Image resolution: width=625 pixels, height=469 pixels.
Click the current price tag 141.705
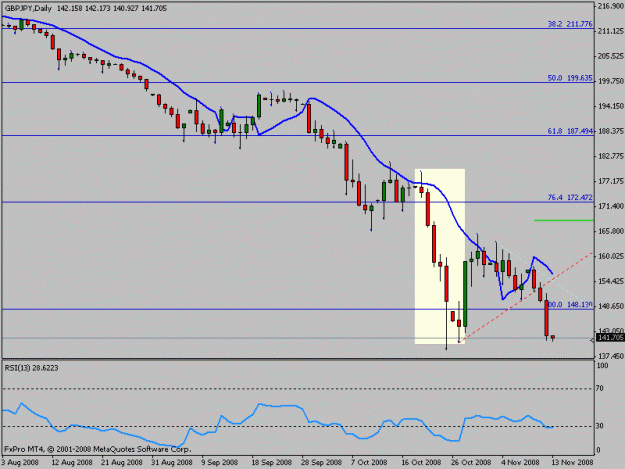(x=611, y=338)
